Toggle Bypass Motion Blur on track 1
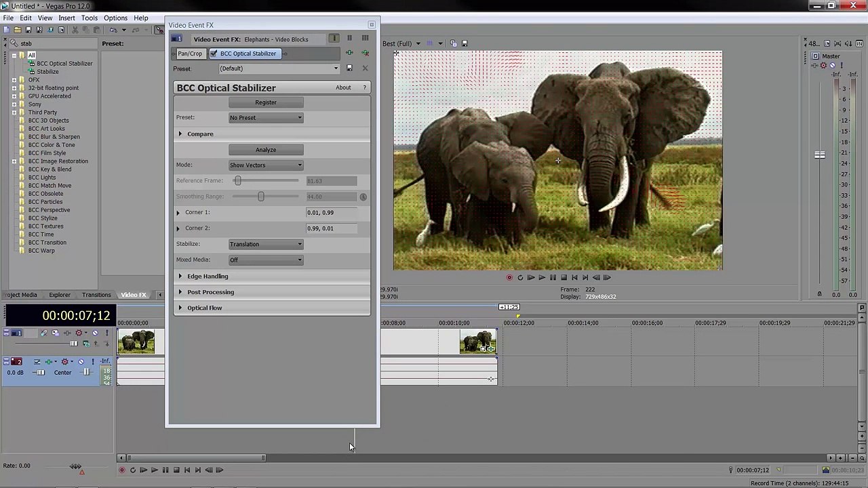Image resolution: width=868 pixels, height=488 pixels. coord(43,333)
